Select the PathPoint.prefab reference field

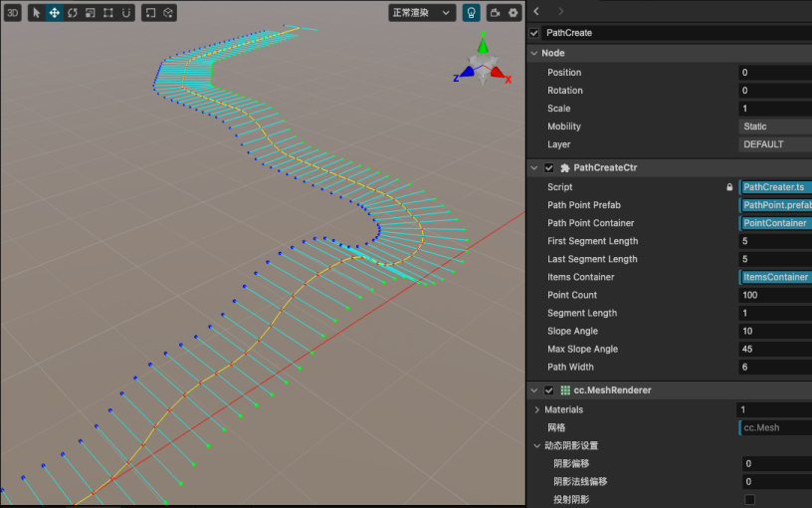pos(775,205)
